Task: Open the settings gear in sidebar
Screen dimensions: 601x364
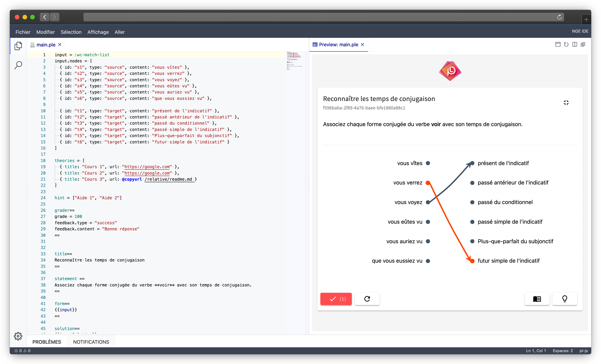Action: (x=18, y=336)
